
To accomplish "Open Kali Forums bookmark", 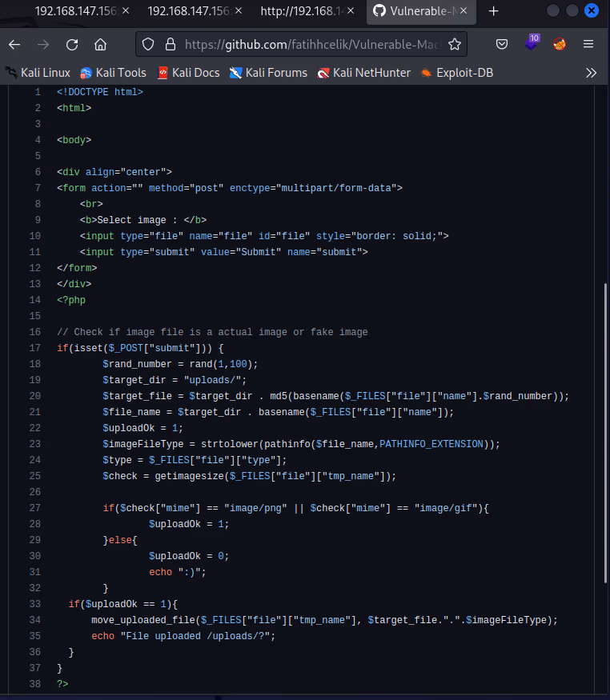I will [268, 73].
